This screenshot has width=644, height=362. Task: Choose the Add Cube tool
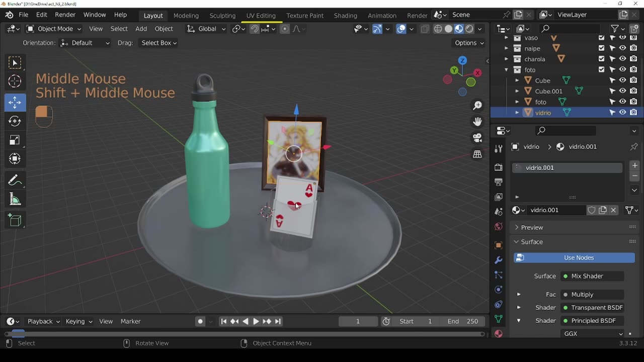pyautogui.click(x=15, y=220)
